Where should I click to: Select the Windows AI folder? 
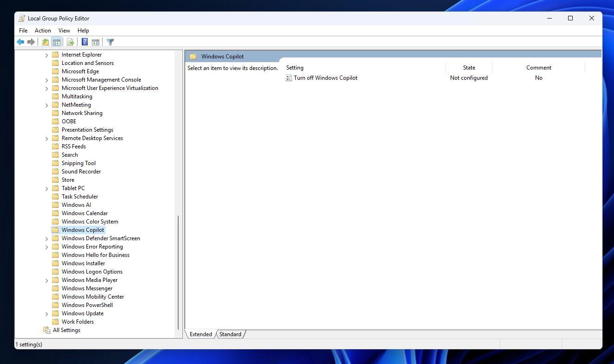click(76, 204)
